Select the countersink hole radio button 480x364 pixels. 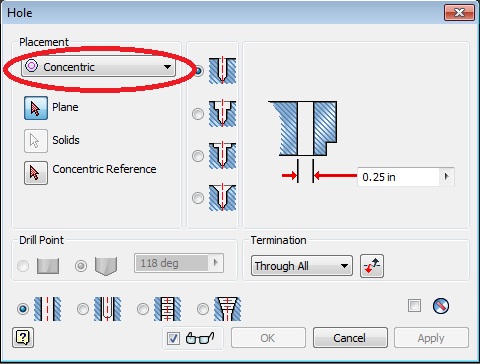198,198
